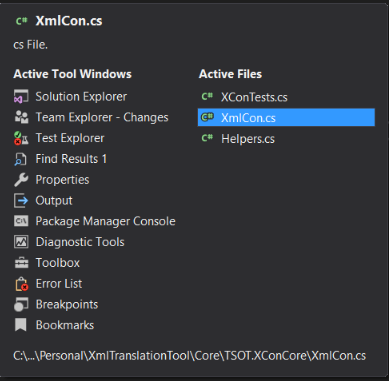Select Error List entry
Viewport: 390px width, 382px height.
point(59,284)
